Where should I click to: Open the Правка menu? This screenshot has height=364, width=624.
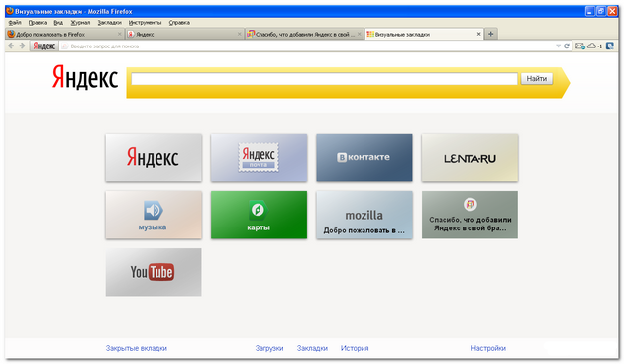click(x=38, y=23)
